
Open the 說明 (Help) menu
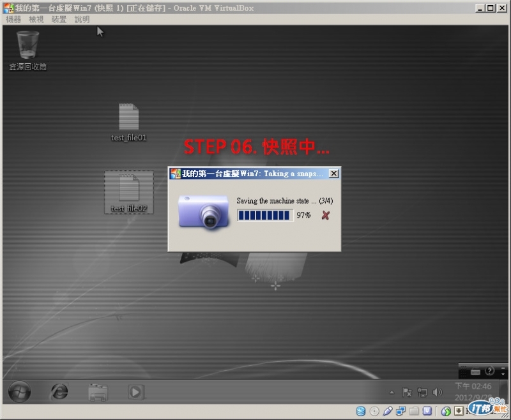click(82, 20)
